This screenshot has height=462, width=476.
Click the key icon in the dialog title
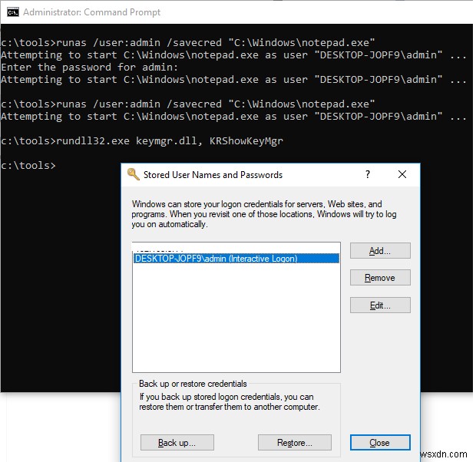134,174
